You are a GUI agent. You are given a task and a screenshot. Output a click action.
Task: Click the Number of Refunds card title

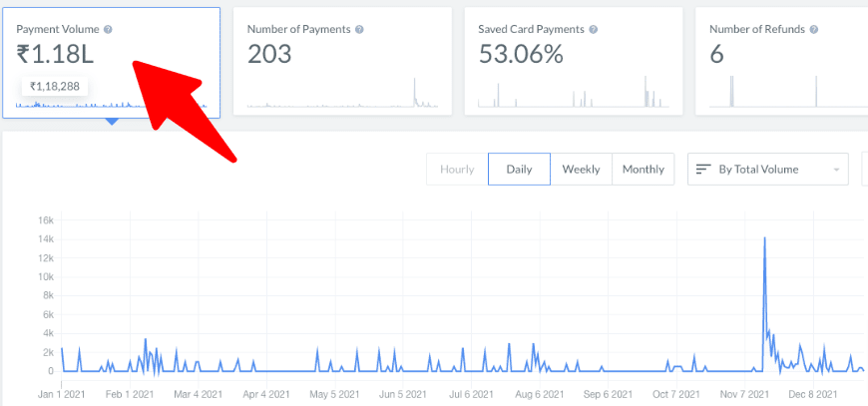click(x=757, y=29)
